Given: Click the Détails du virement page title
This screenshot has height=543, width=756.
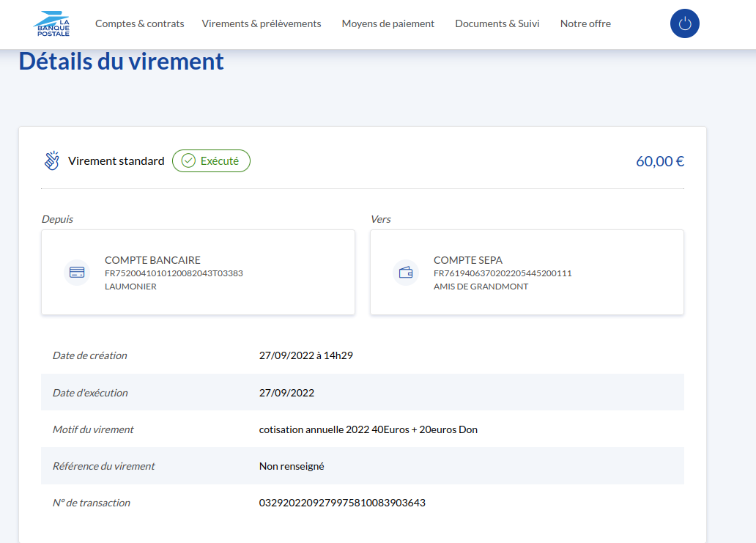Looking at the screenshot, I should [121, 62].
